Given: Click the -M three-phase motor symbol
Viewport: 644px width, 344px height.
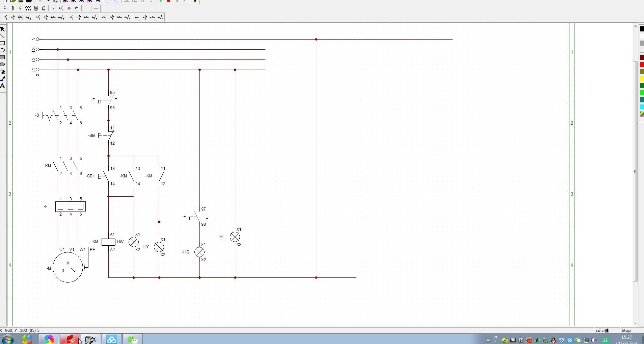Looking at the screenshot, I should pyautogui.click(x=68, y=267).
